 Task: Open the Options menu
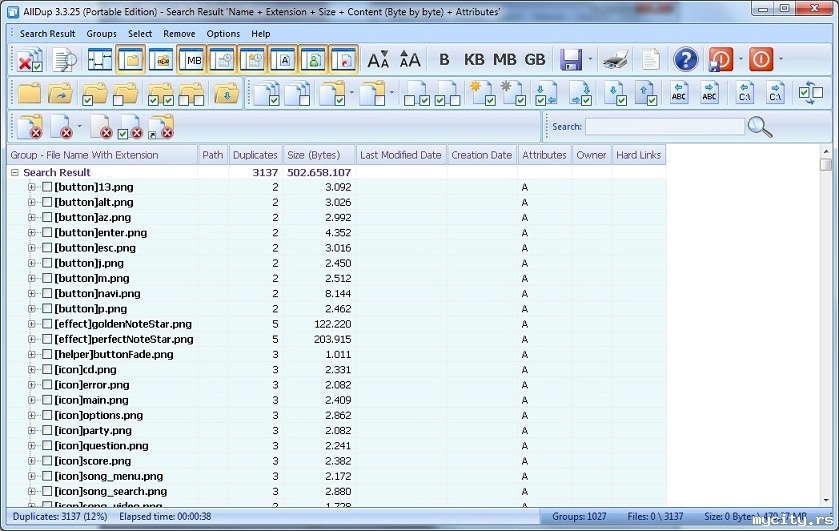coord(223,34)
